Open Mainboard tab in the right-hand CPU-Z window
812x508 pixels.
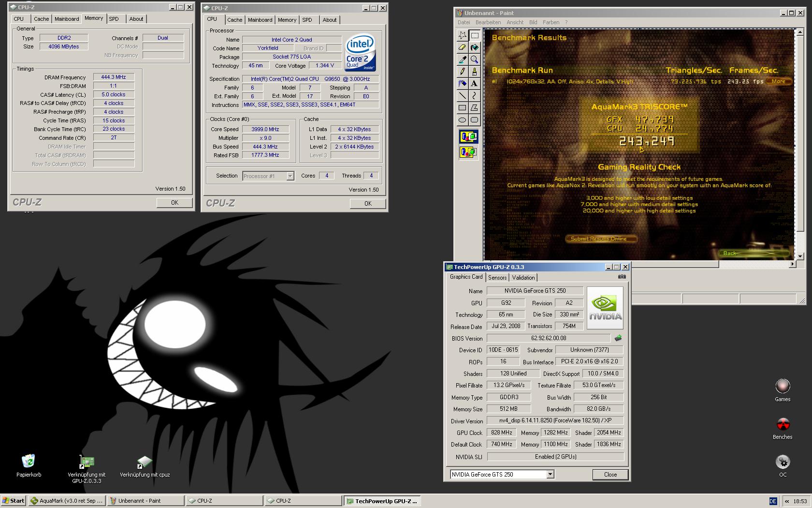(x=260, y=20)
